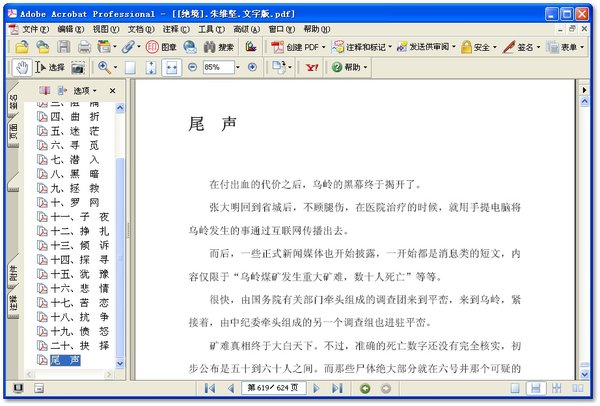Open the 文档 menu
Viewport: 600px width, 406px height.
(x=141, y=29)
